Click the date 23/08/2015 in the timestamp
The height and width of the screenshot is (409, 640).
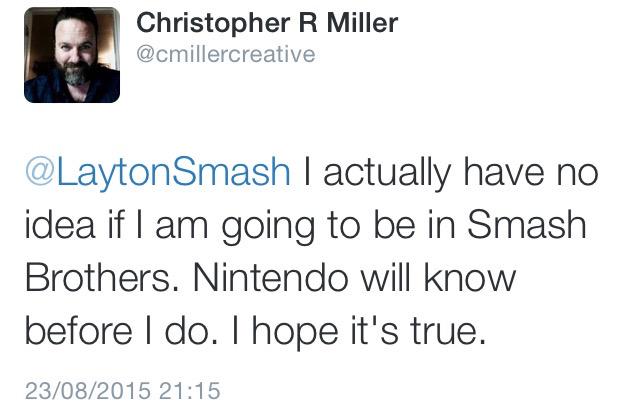click(88, 390)
